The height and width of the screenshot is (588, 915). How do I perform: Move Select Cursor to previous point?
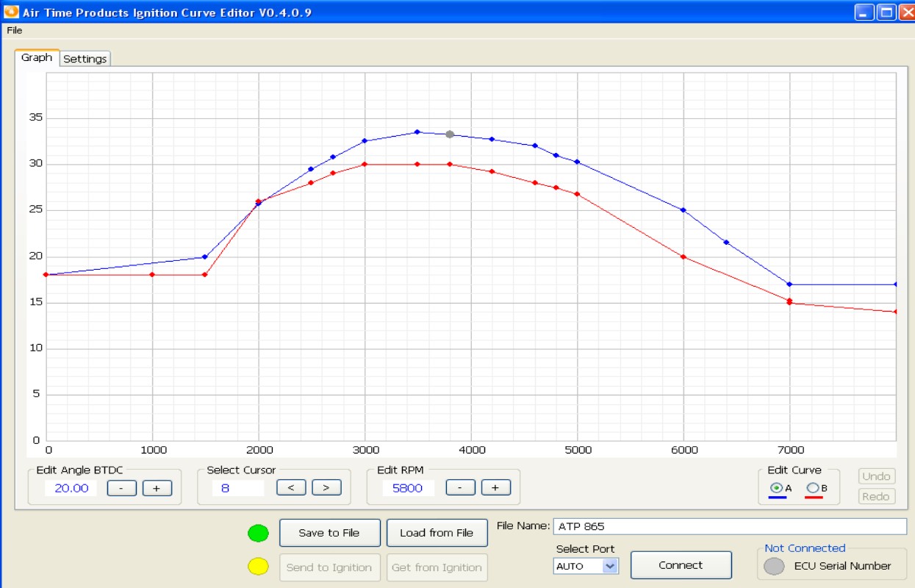coord(291,487)
